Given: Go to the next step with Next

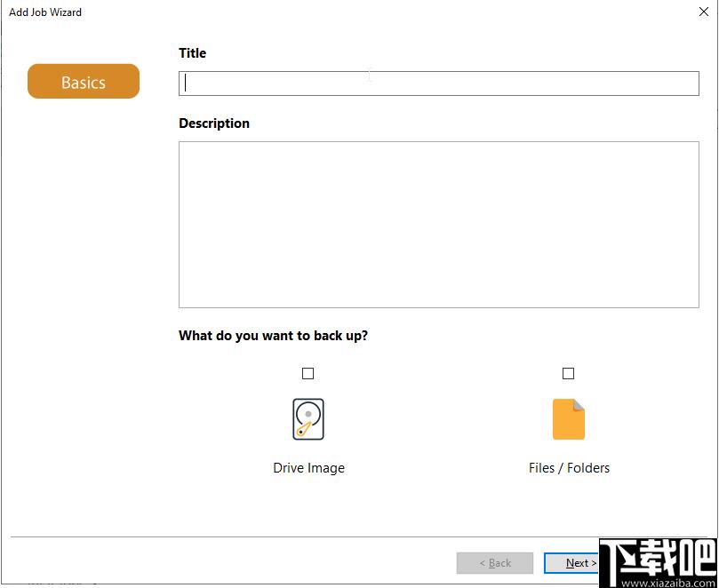Looking at the screenshot, I should click(571, 563).
